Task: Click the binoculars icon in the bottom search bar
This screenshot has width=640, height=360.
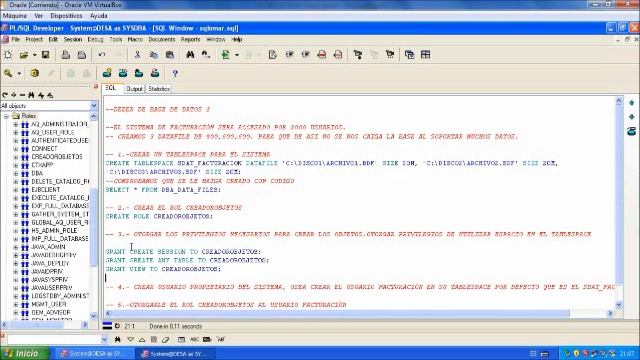Action: [118, 340]
